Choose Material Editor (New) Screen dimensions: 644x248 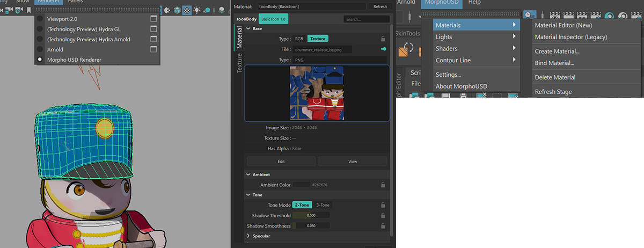click(563, 25)
